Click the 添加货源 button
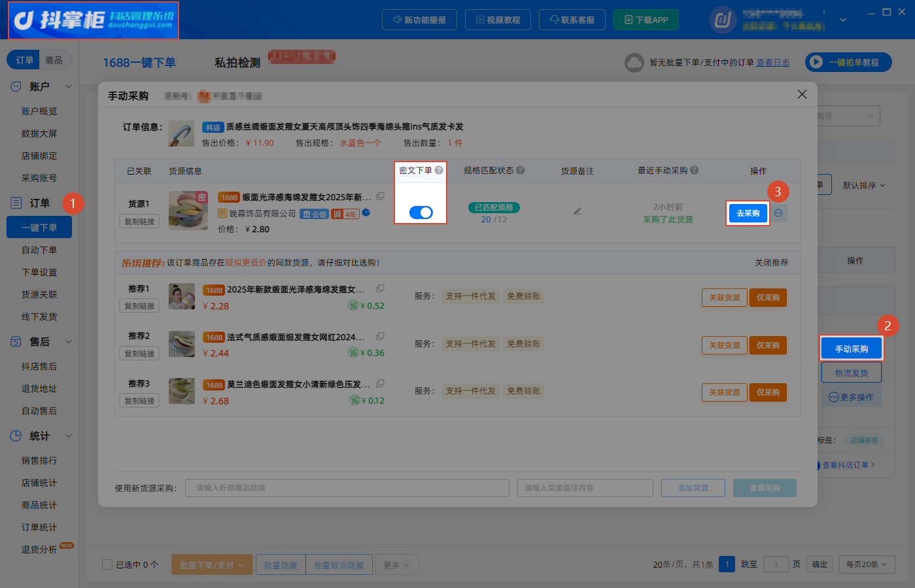Image resolution: width=915 pixels, height=588 pixels. 693,488
